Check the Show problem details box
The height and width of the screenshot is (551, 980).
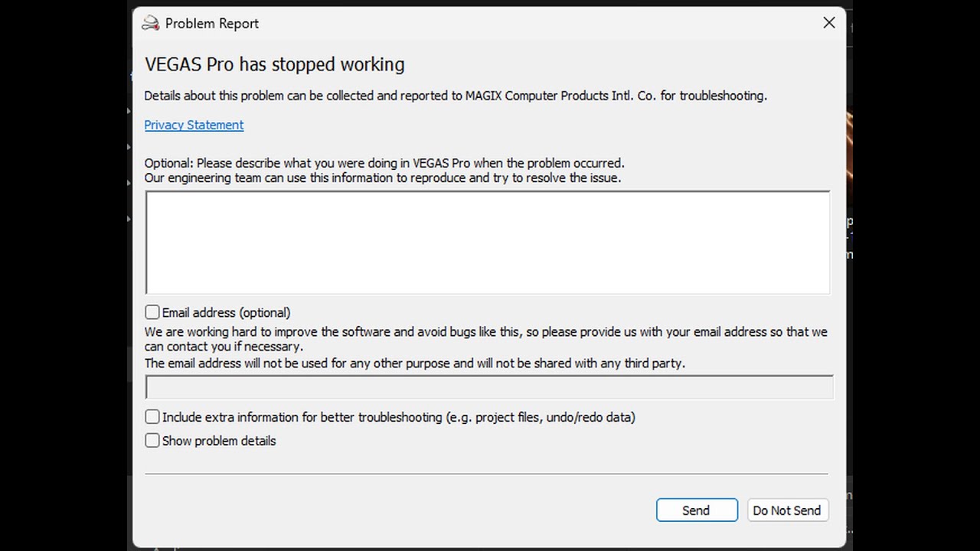[152, 441]
